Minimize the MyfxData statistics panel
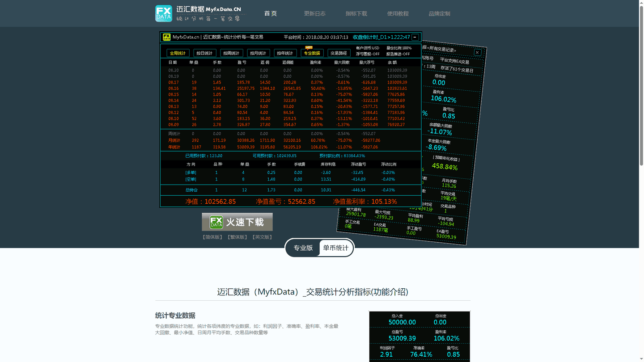Viewport: 644px width, 362px height. point(415,37)
